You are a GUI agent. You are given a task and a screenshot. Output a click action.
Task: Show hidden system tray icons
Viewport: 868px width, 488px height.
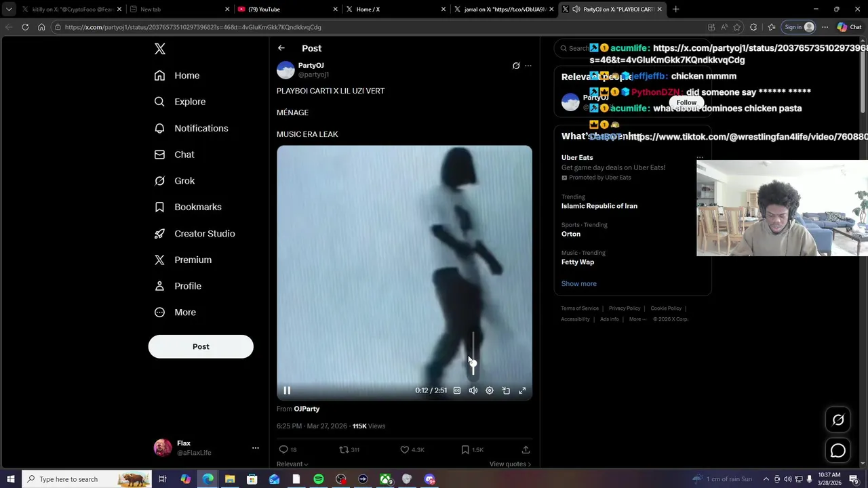pos(766,479)
